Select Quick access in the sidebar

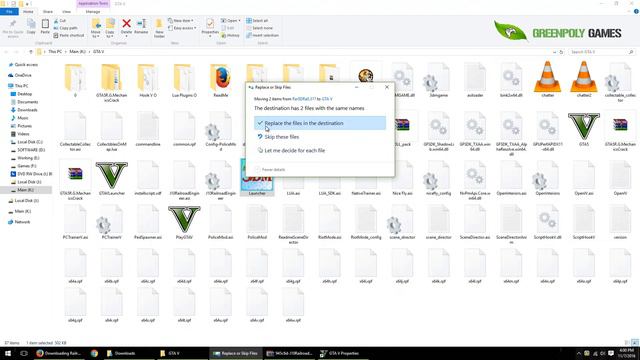click(26, 64)
